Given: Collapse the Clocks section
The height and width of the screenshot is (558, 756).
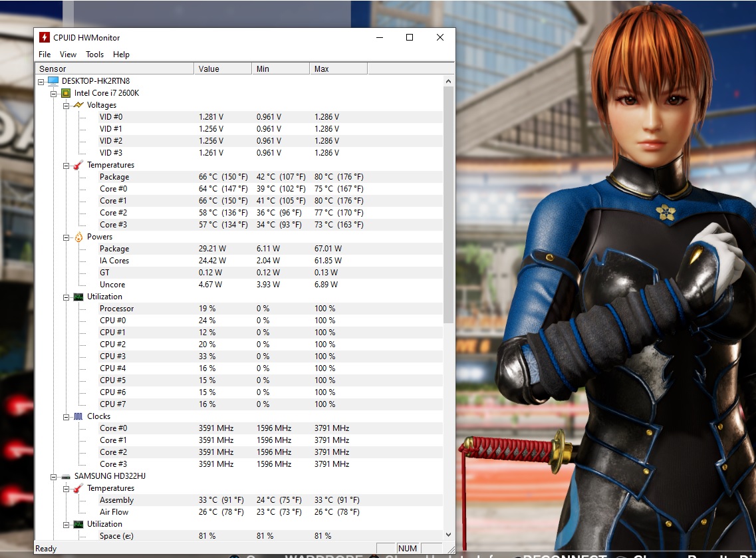Looking at the screenshot, I should tap(66, 417).
